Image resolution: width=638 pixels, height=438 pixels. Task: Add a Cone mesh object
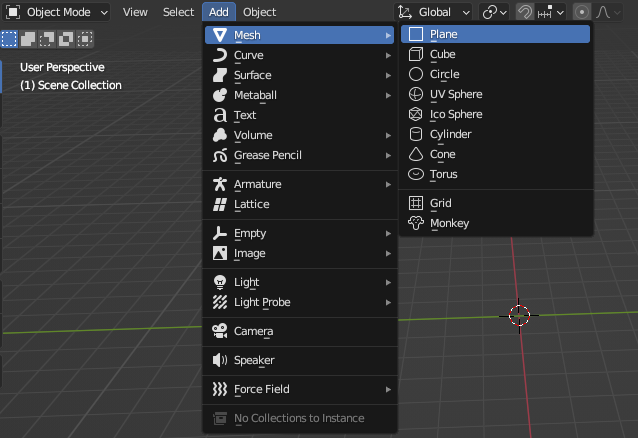[x=442, y=154]
